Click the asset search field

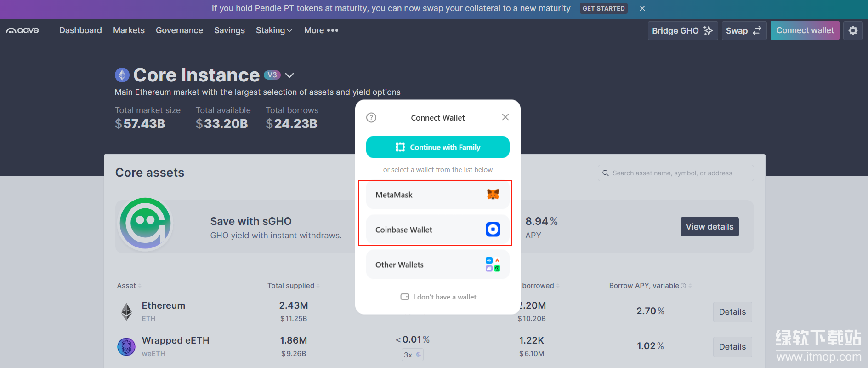675,173
